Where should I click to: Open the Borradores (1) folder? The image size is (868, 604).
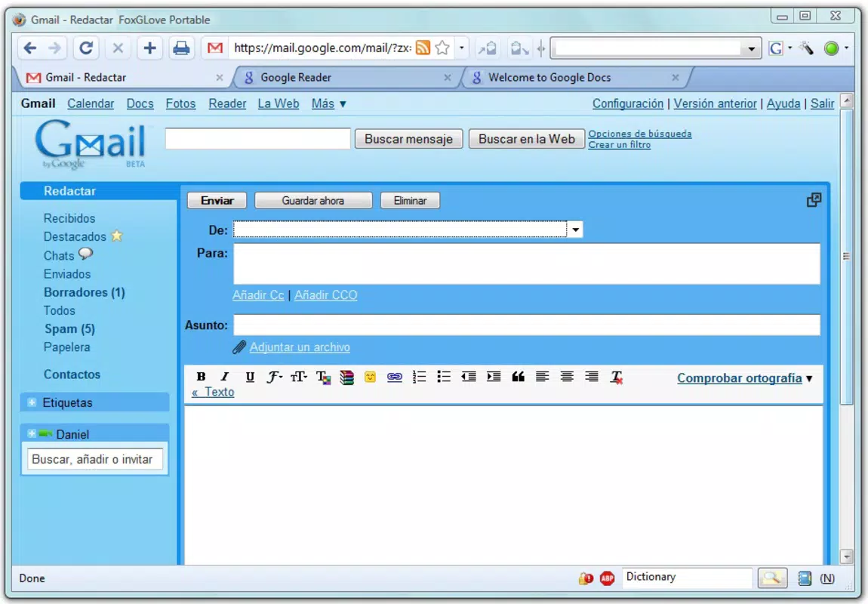(84, 291)
